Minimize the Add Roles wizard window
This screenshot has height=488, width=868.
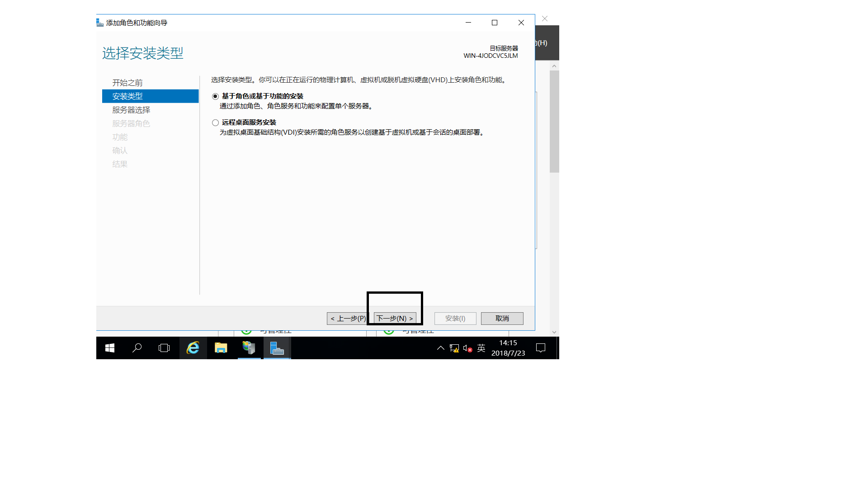pos(468,23)
